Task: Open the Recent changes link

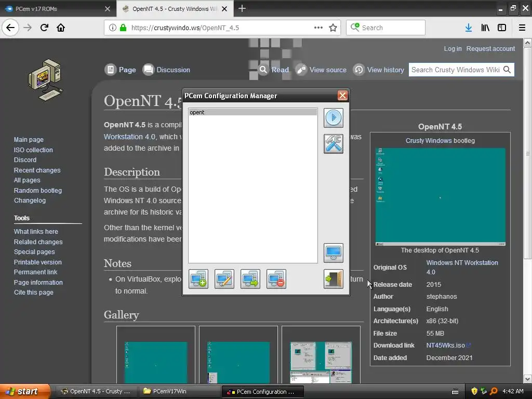Action: click(37, 170)
